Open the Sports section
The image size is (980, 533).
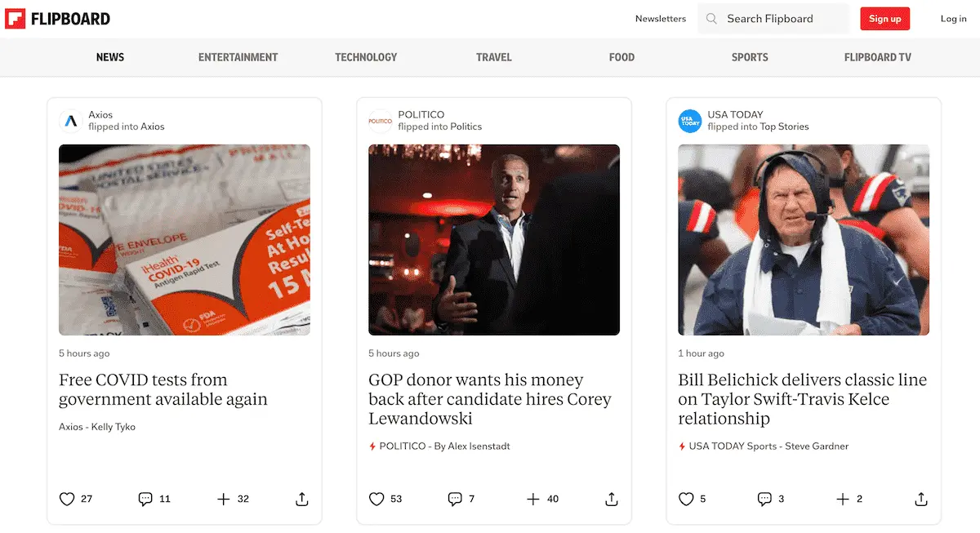(749, 57)
